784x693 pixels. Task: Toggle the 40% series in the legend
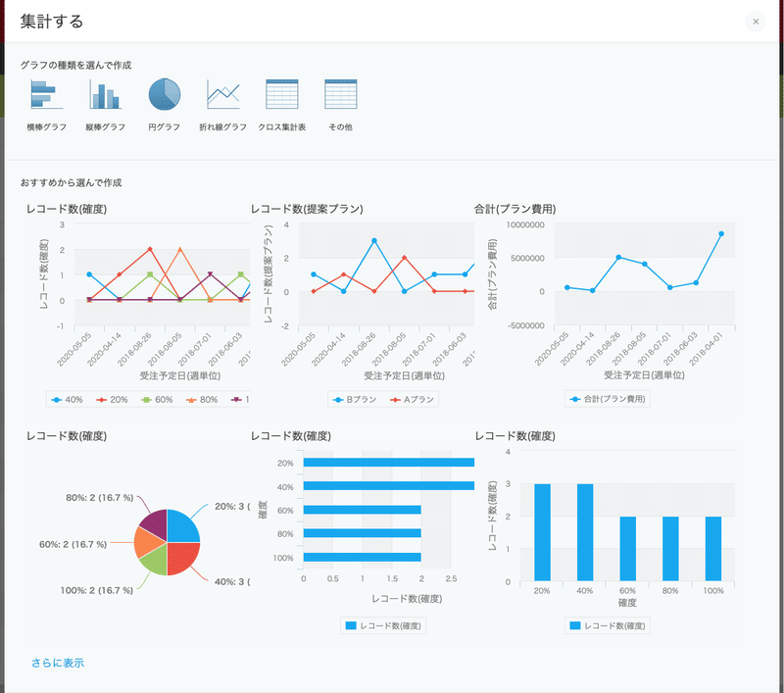(67, 400)
